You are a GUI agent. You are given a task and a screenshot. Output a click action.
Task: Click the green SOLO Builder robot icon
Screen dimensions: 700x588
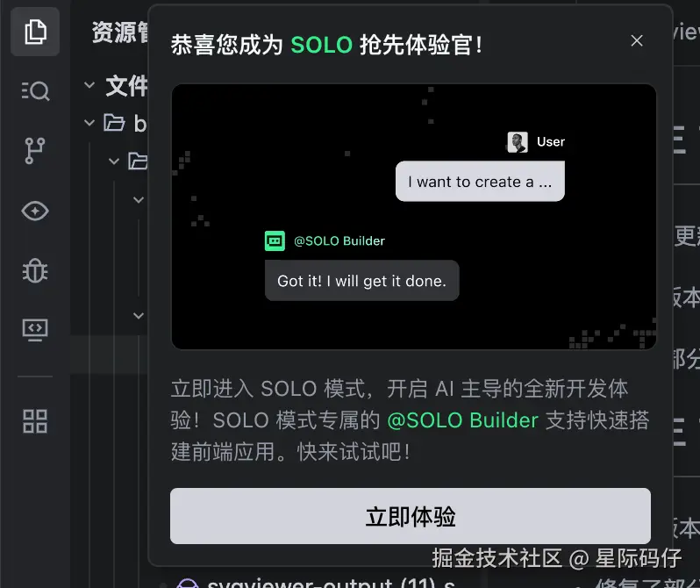click(x=275, y=240)
